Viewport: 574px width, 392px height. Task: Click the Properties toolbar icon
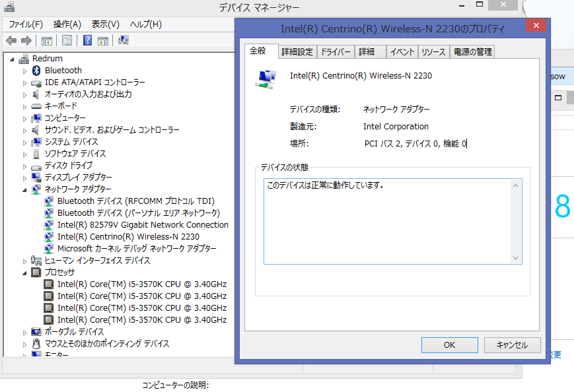pos(67,41)
